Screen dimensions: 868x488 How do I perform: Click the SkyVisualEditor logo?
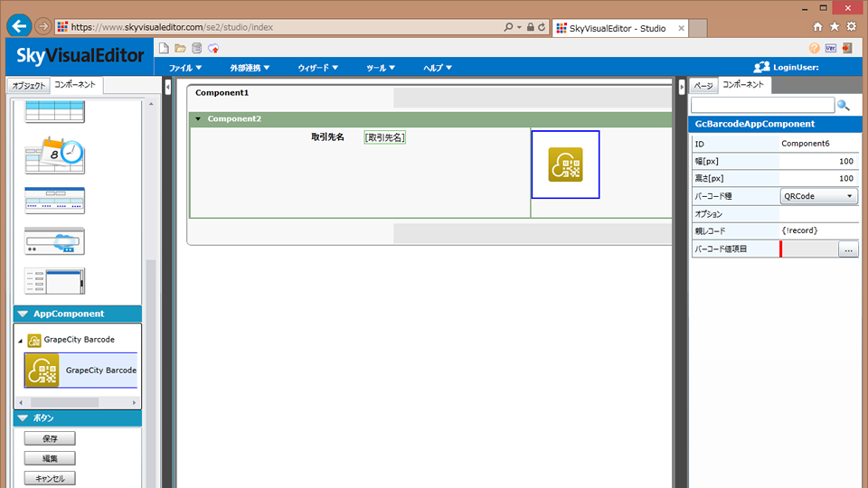[80, 56]
